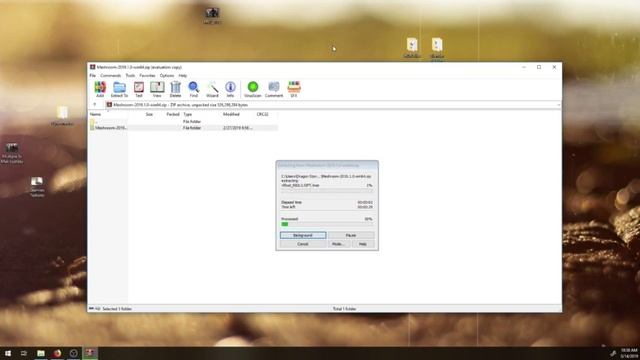Select the folder icon on left desktop

point(62,116)
